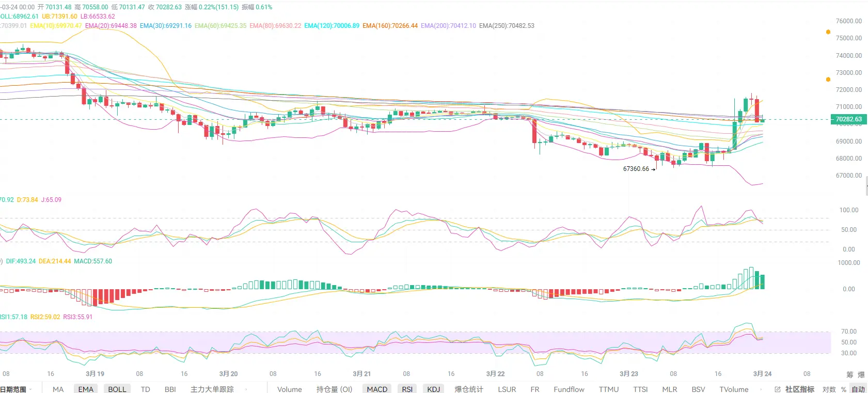
Task: Click the KDJ J:65.09 legend value
Action: pos(51,200)
